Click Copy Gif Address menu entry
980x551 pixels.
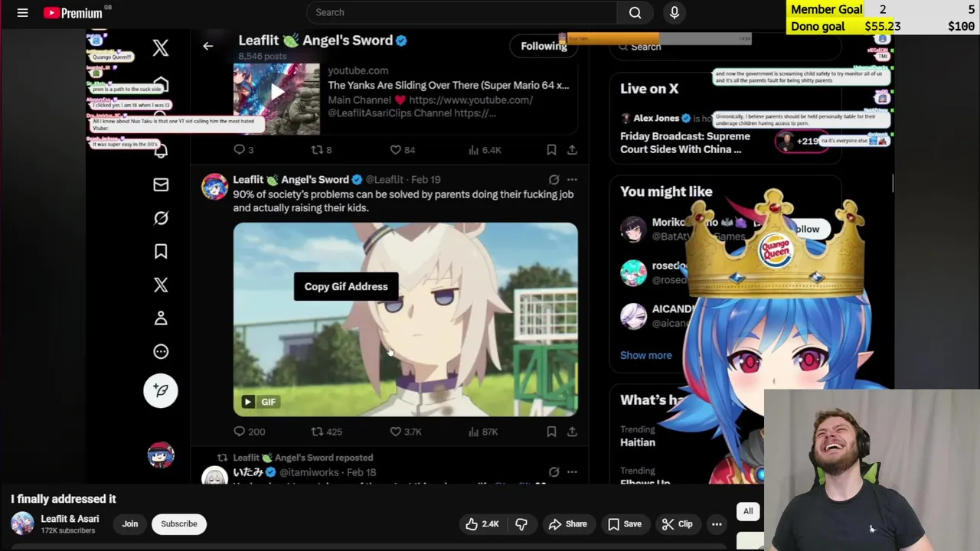pos(346,286)
